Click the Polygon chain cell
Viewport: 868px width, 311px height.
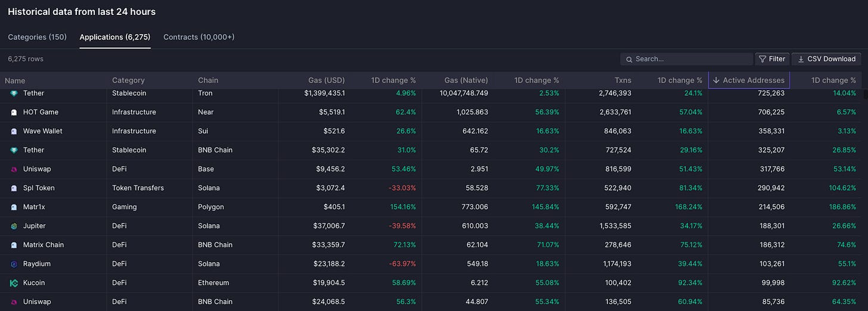211,207
